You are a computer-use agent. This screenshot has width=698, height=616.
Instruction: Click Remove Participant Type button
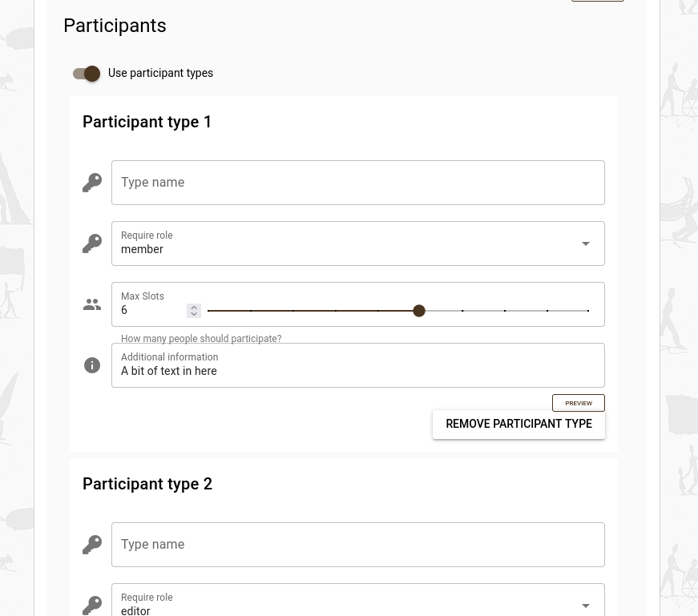tap(518, 425)
